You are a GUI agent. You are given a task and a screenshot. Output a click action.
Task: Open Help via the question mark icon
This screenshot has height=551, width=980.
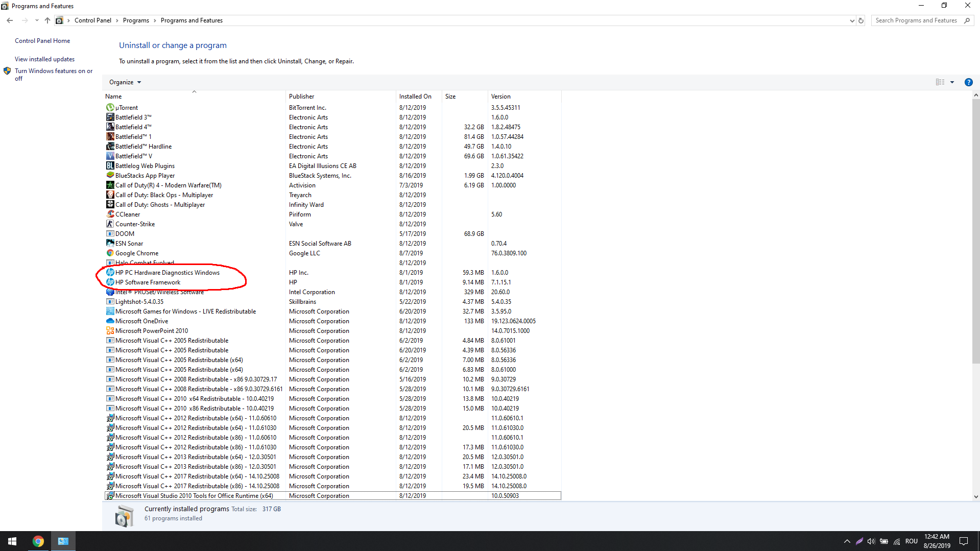tap(968, 82)
